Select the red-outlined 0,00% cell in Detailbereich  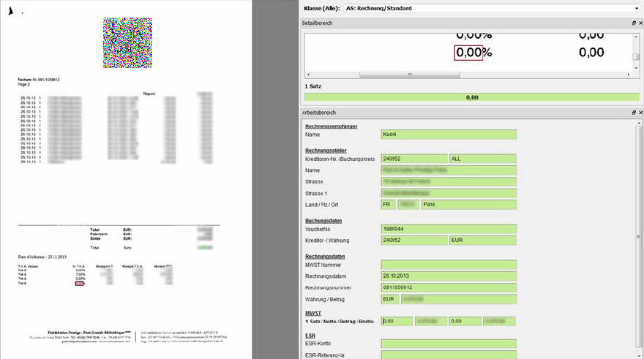tap(468, 53)
